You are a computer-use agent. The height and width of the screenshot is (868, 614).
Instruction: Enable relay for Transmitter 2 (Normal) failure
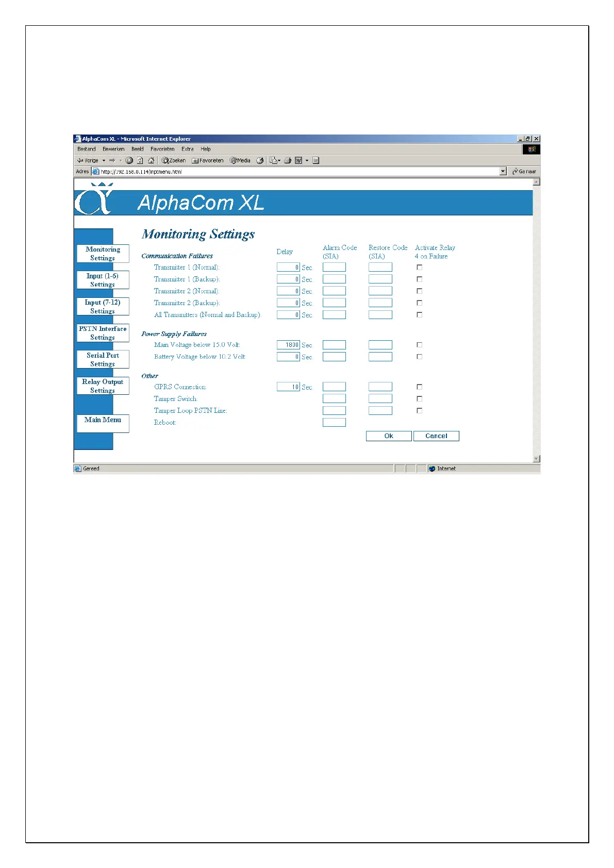420,291
